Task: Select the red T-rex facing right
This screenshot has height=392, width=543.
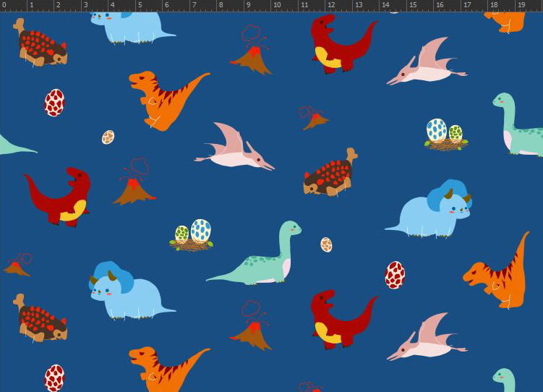Action: [x=57, y=197]
